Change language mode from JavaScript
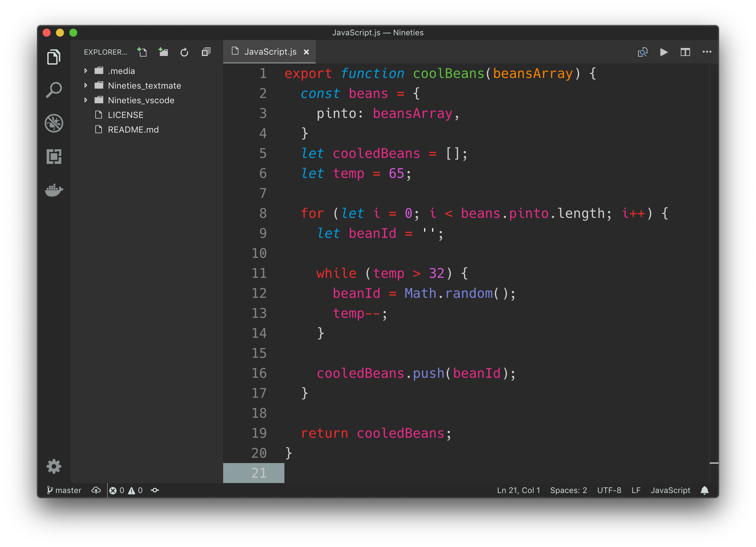 [670, 490]
